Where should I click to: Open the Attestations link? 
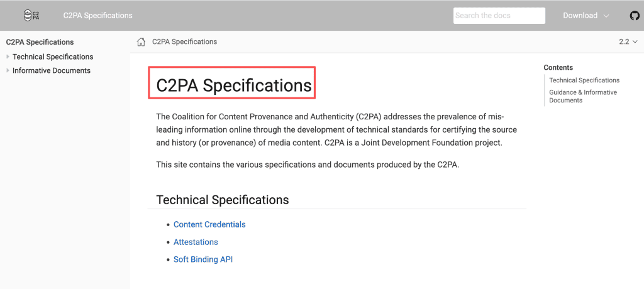point(196,243)
